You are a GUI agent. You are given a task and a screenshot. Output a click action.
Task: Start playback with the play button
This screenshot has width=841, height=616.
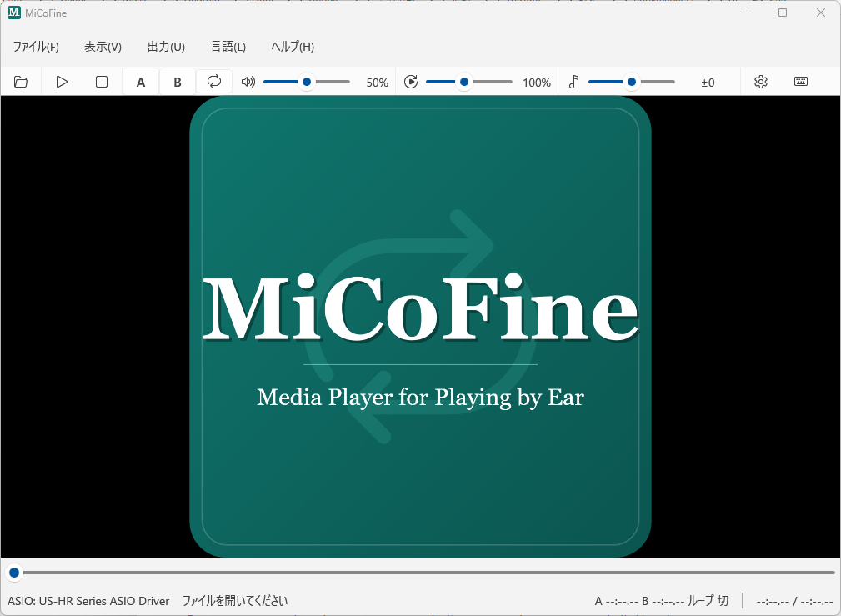coord(62,82)
